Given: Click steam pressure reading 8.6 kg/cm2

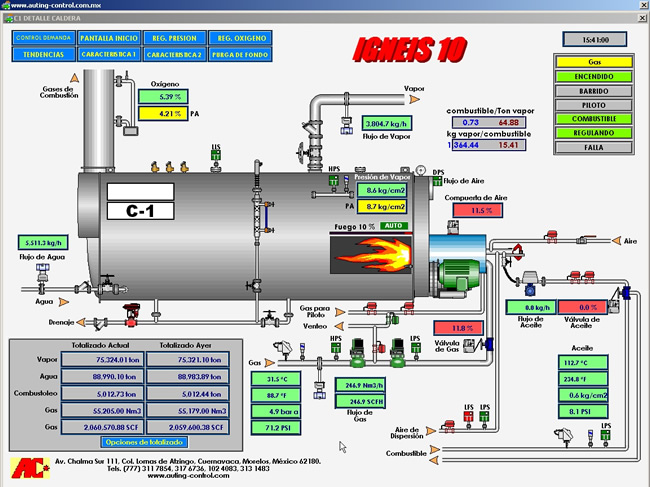Looking at the screenshot, I should pyautogui.click(x=382, y=190).
